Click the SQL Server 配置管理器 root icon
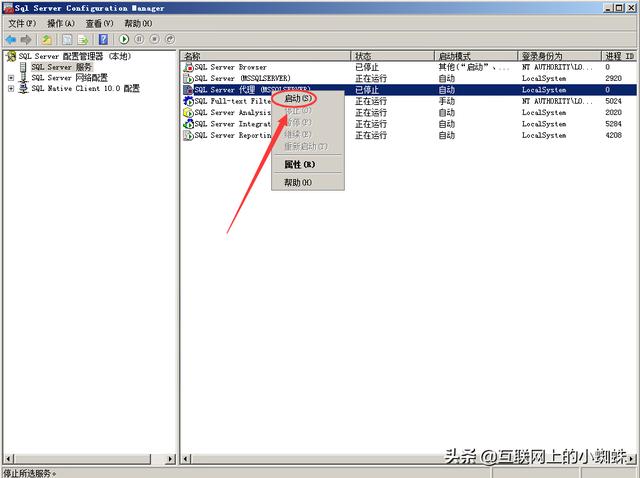 tap(11, 56)
